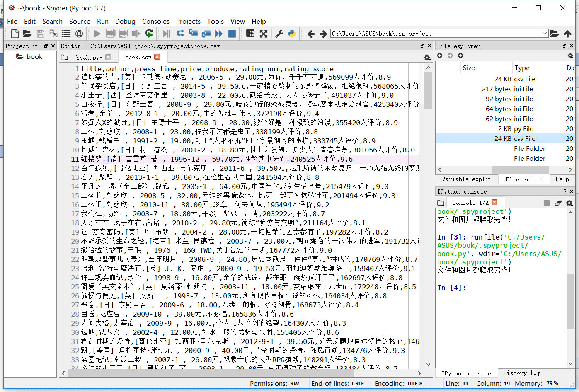Open the editor options gear menu
The height and width of the screenshot is (392, 579).
(427, 58)
